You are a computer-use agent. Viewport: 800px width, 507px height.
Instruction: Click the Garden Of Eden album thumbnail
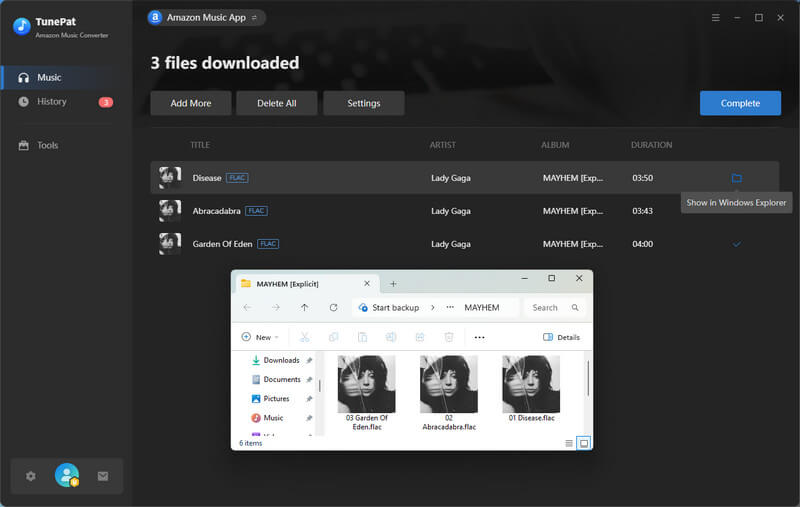(x=170, y=244)
